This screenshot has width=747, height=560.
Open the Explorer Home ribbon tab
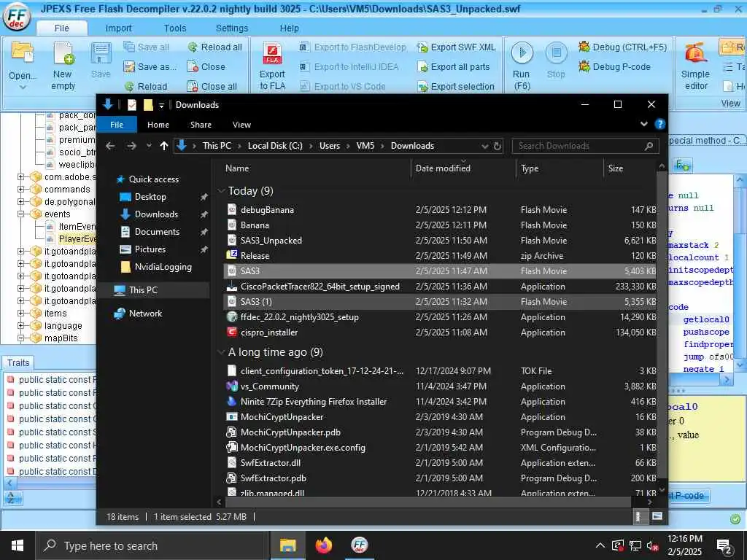(158, 125)
